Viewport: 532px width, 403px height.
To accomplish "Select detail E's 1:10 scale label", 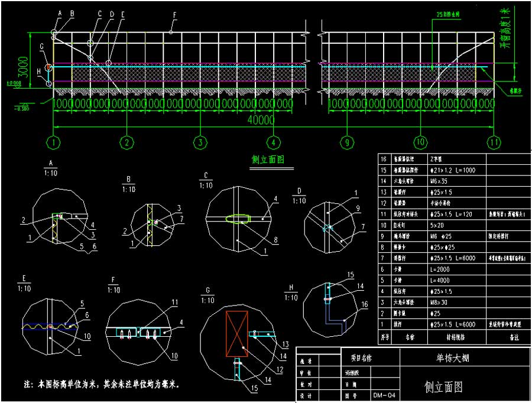I will point(24,288).
